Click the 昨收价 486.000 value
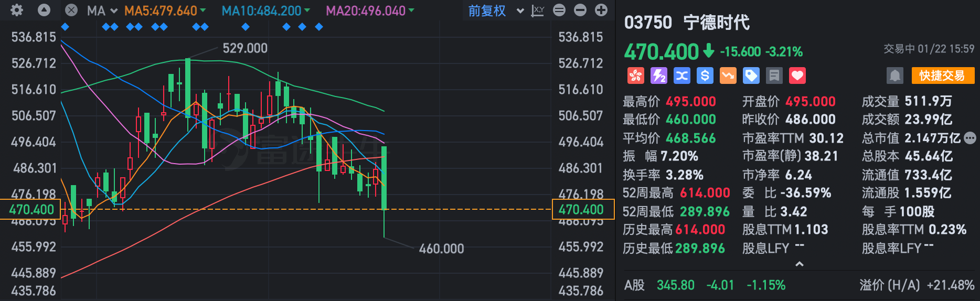980x301 pixels. click(811, 120)
